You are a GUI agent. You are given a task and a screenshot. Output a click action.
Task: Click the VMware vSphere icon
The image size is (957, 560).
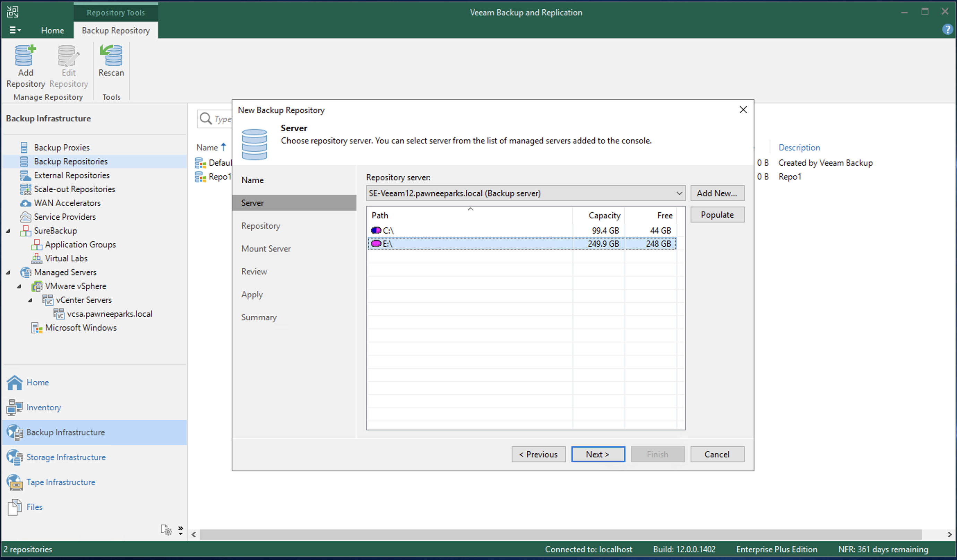tap(36, 286)
